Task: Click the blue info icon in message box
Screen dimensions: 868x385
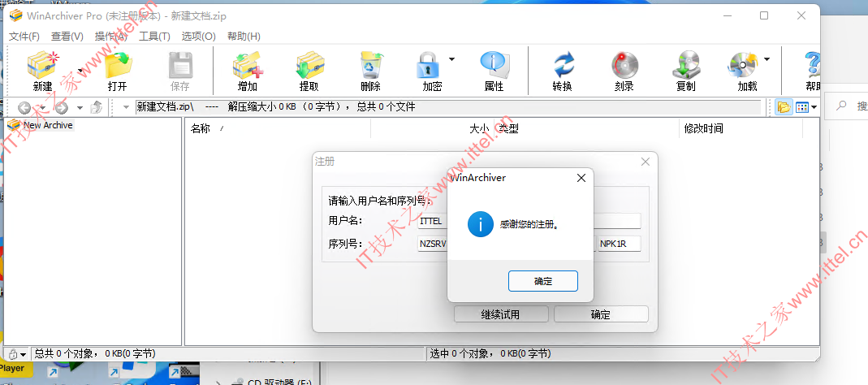Action: [x=481, y=224]
